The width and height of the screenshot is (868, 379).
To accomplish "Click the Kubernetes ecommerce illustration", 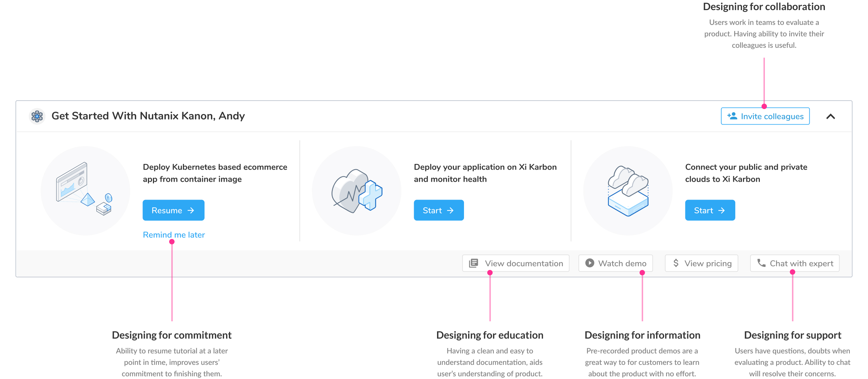I will point(85,191).
